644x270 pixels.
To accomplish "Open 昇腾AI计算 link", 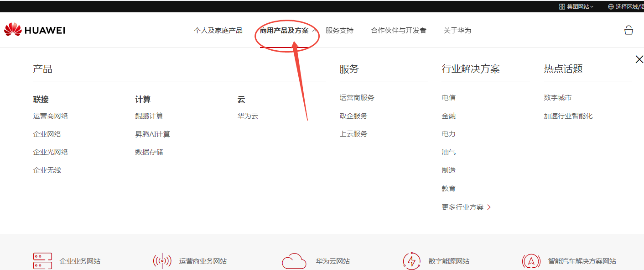I will [x=153, y=134].
